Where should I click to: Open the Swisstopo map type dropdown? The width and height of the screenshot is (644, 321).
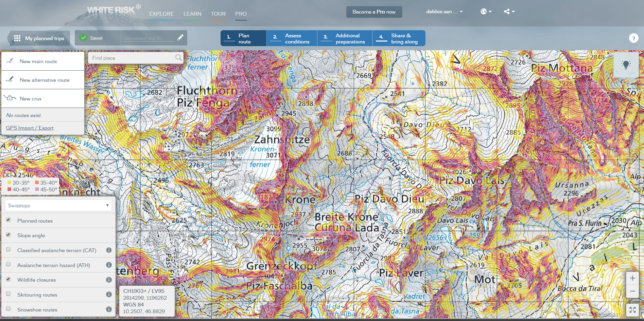(x=58, y=206)
